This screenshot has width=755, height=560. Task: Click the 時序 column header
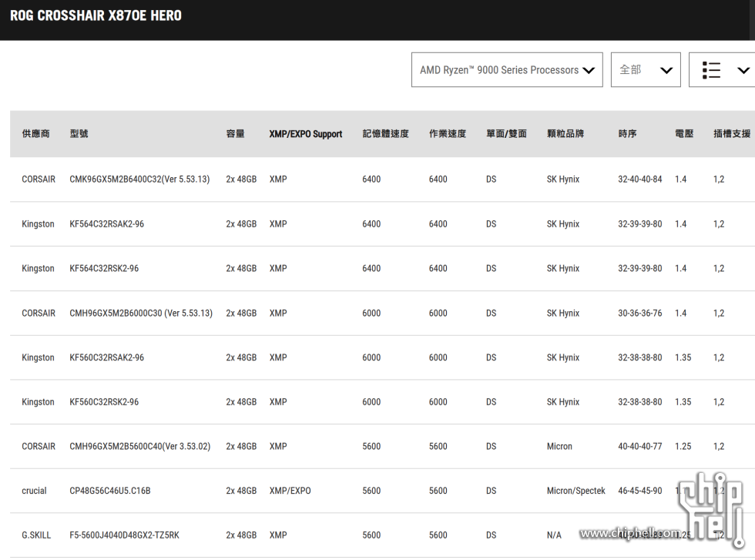pos(627,133)
